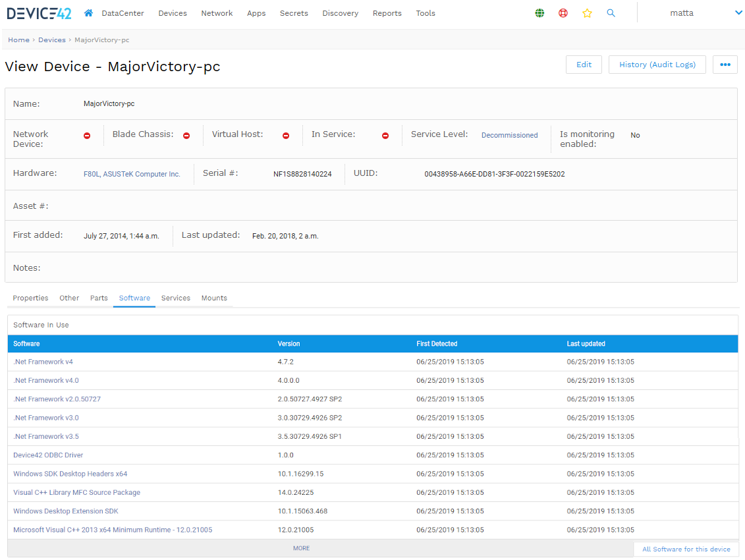Click the In Service red status icon
Image resolution: width=745 pixels, height=560 pixels.
click(x=385, y=136)
